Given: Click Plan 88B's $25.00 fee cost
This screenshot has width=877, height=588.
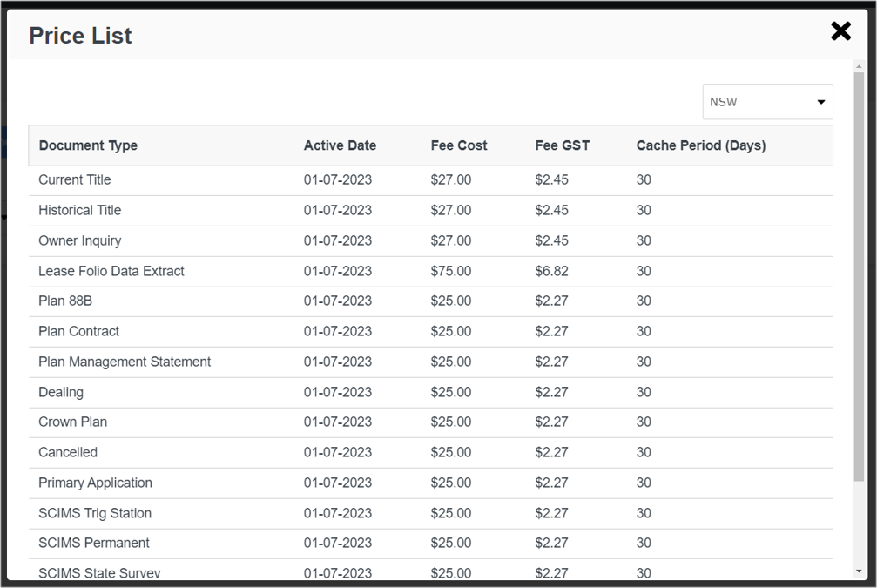Looking at the screenshot, I should [x=451, y=301].
